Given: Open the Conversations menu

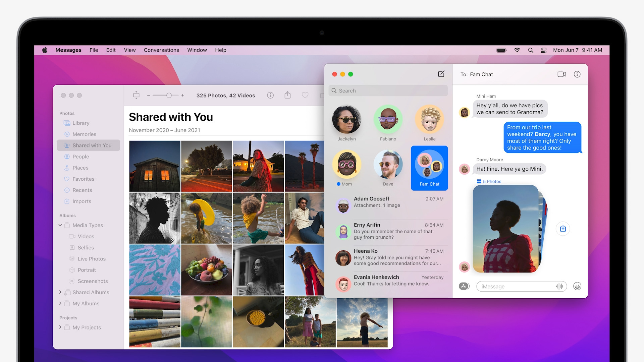Looking at the screenshot, I should (x=161, y=50).
